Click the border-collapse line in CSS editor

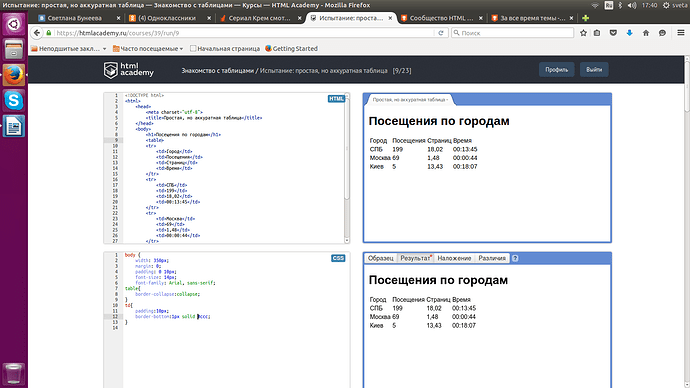[x=167, y=294]
